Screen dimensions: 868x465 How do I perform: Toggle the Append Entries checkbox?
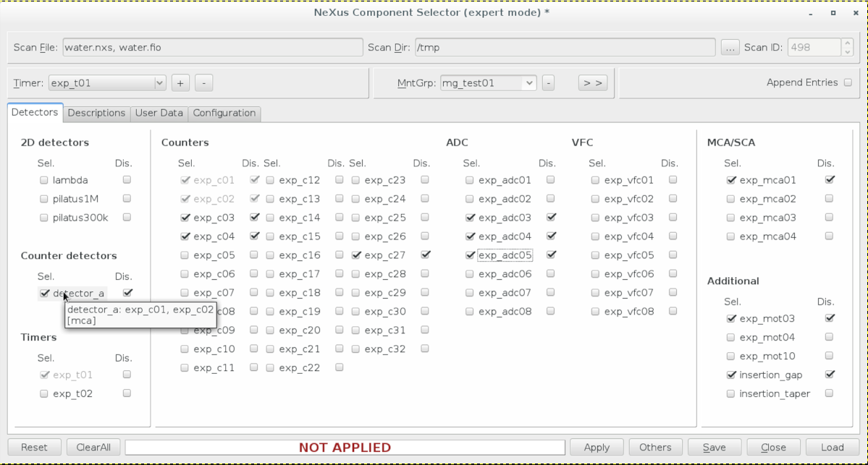848,82
